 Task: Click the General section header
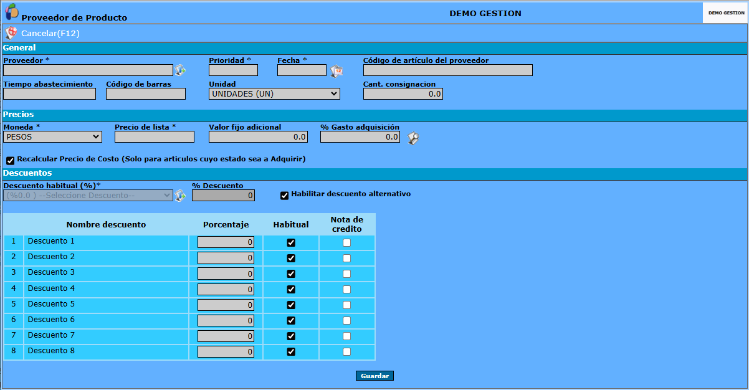374,48
